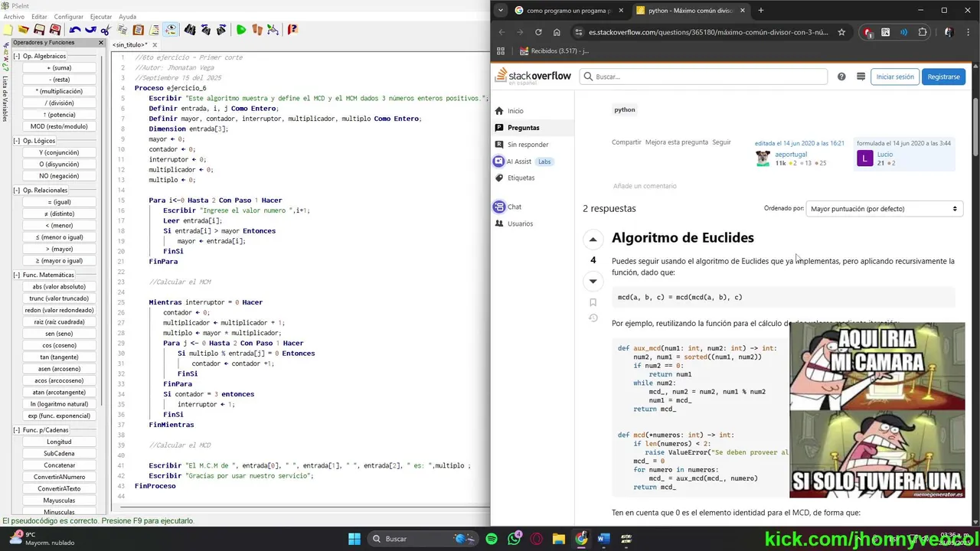Go to Etiquetas in Stack Overflow sidebar
This screenshot has width=980, height=551.
click(521, 178)
